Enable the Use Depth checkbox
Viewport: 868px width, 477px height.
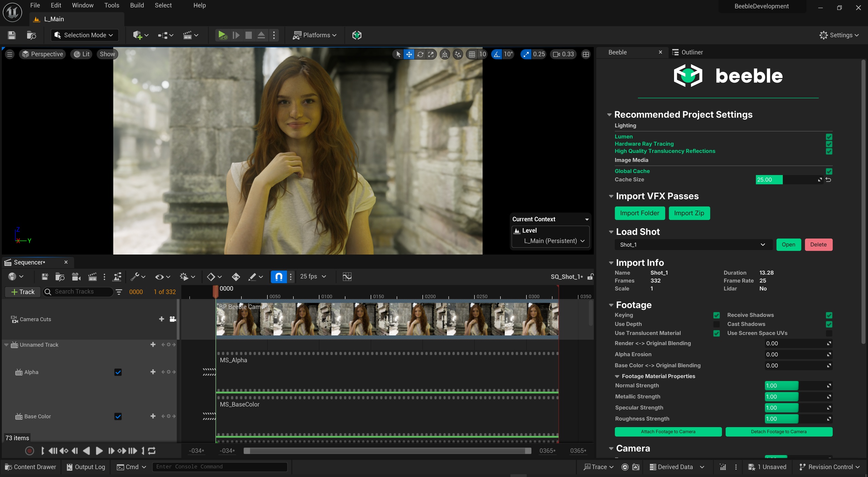[x=716, y=324]
